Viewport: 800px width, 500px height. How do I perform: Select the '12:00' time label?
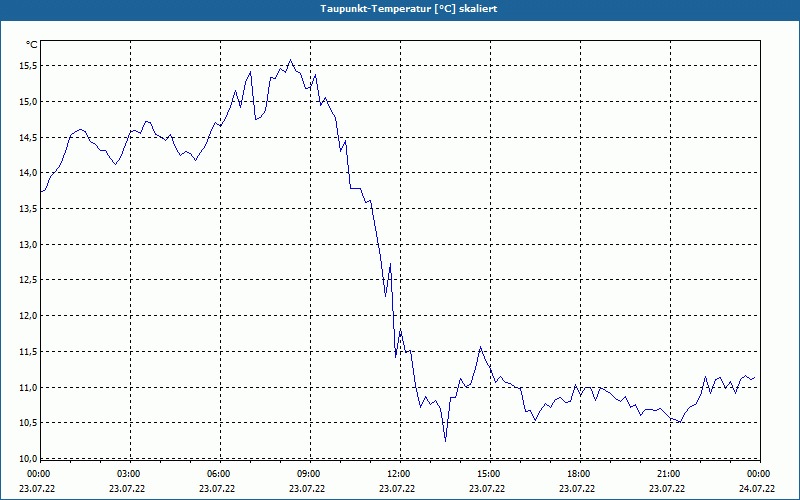398,474
